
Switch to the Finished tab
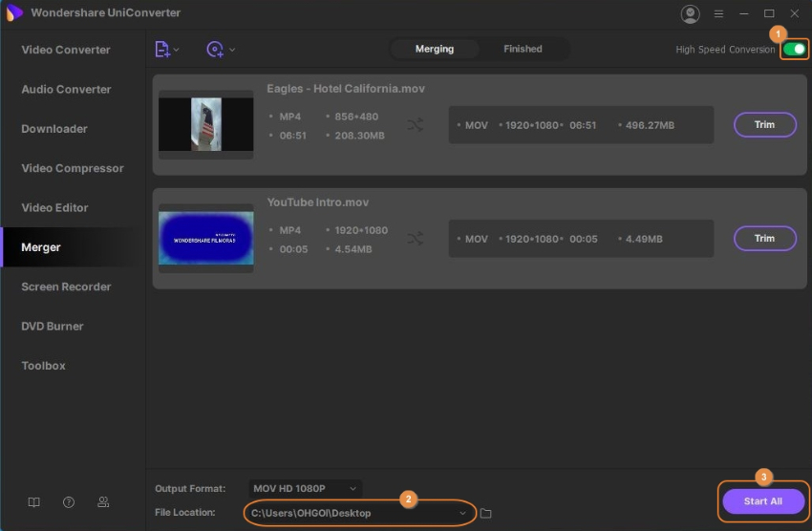pos(523,49)
